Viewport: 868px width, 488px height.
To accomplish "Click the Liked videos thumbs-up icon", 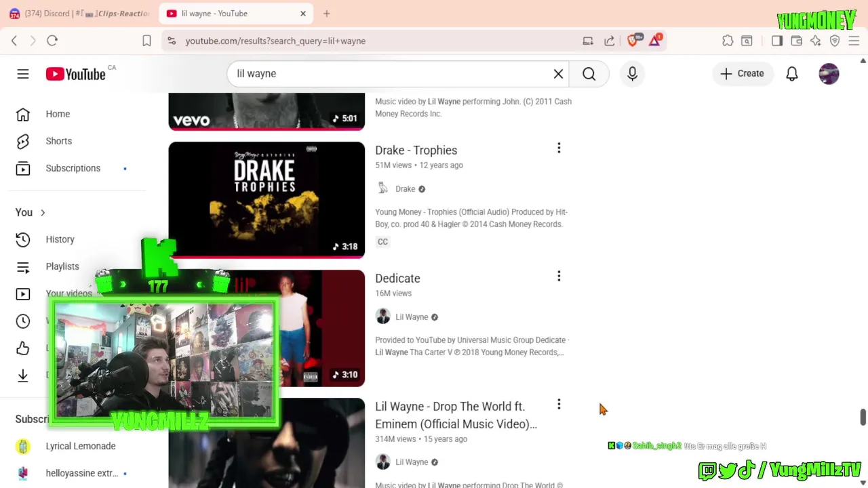I will (x=23, y=348).
